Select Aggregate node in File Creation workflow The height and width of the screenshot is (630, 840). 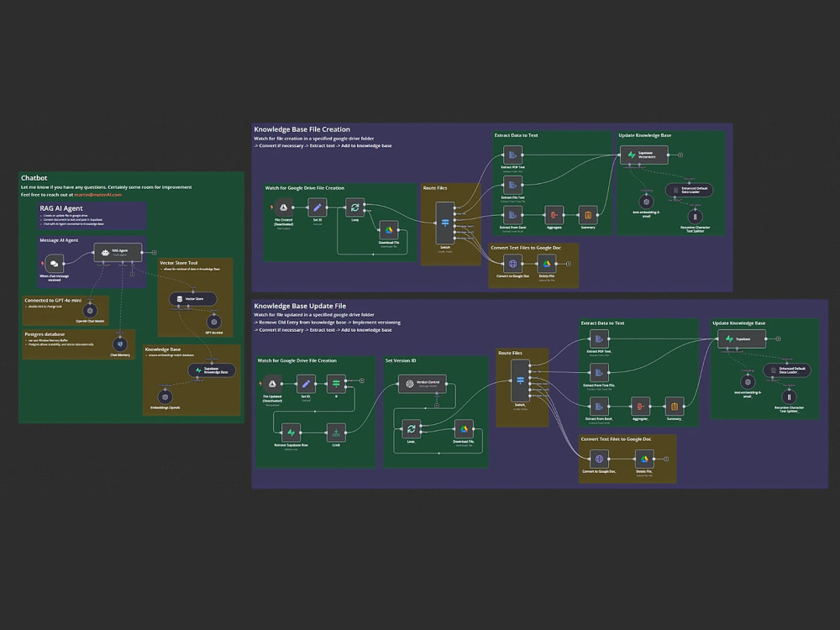click(x=554, y=215)
